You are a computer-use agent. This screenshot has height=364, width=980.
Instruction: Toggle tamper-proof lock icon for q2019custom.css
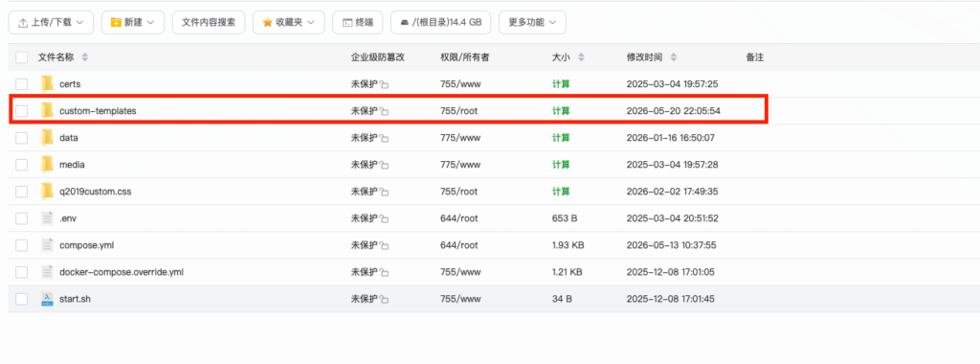pos(385,192)
